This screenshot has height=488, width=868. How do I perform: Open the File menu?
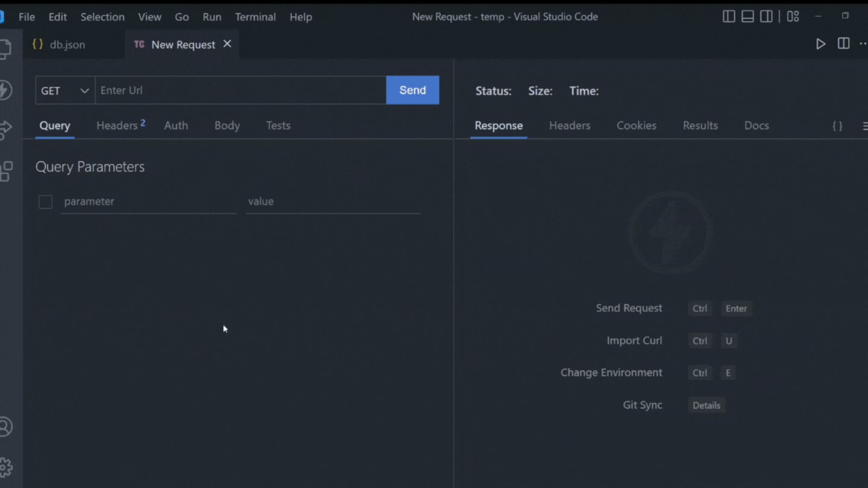(x=27, y=17)
